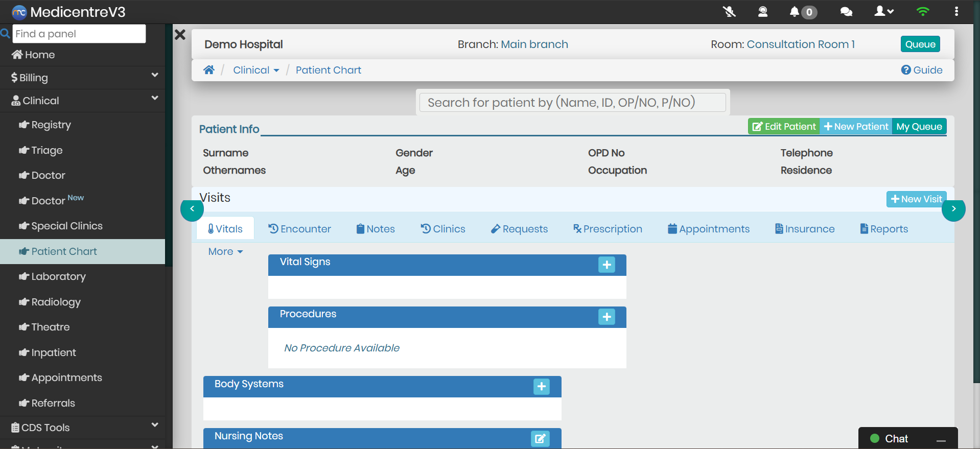Click the Edit Patient button
The height and width of the screenshot is (449, 980).
(x=784, y=127)
